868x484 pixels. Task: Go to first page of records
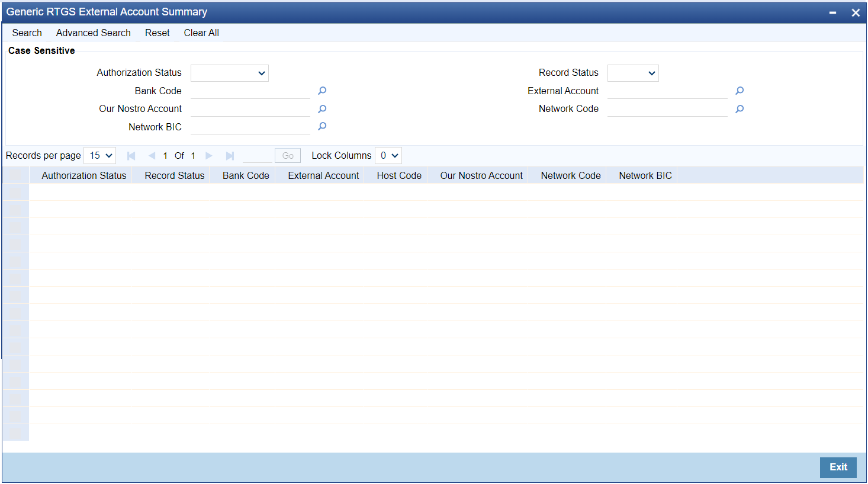coord(131,156)
